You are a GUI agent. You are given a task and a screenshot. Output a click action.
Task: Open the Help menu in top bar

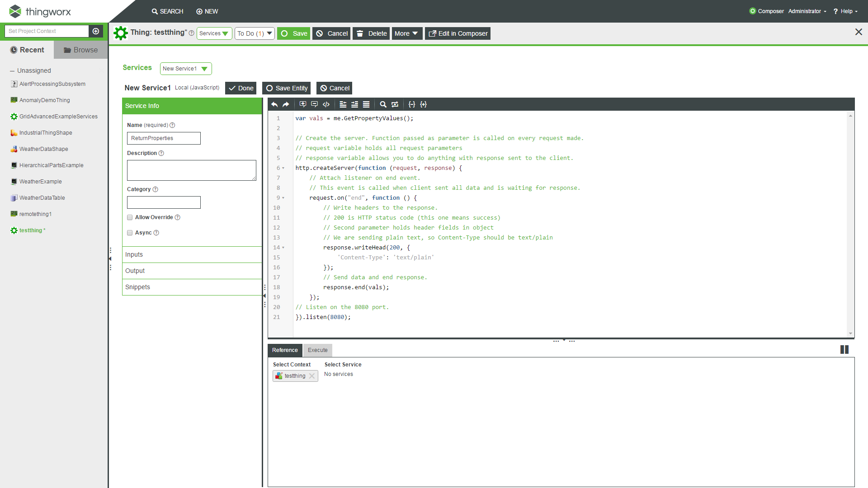click(x=846, y=11)
